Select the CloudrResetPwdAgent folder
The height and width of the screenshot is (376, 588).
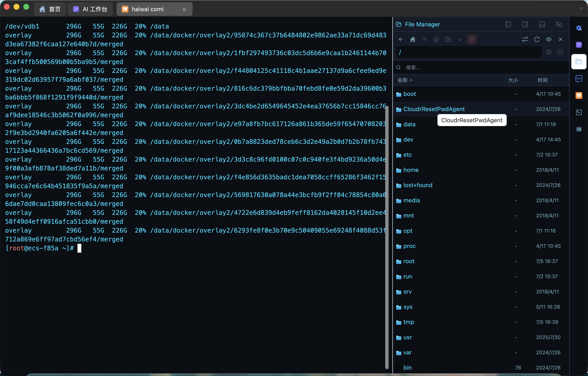481,109
